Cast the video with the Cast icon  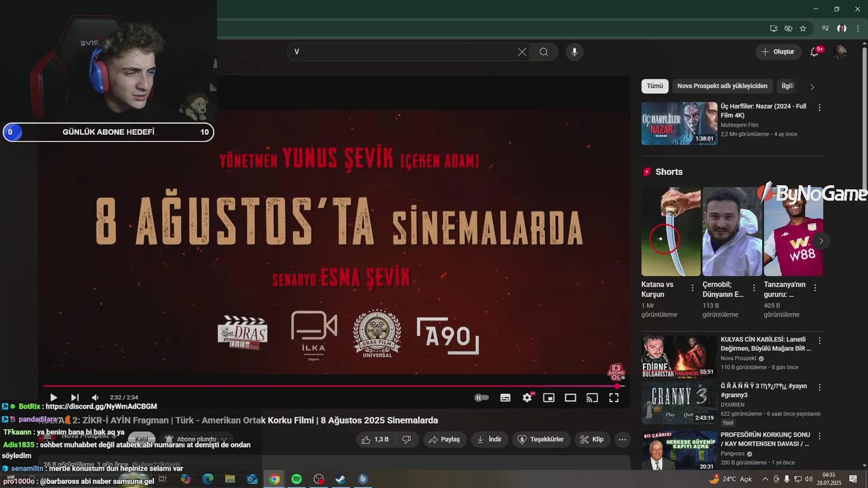point(592,398)
